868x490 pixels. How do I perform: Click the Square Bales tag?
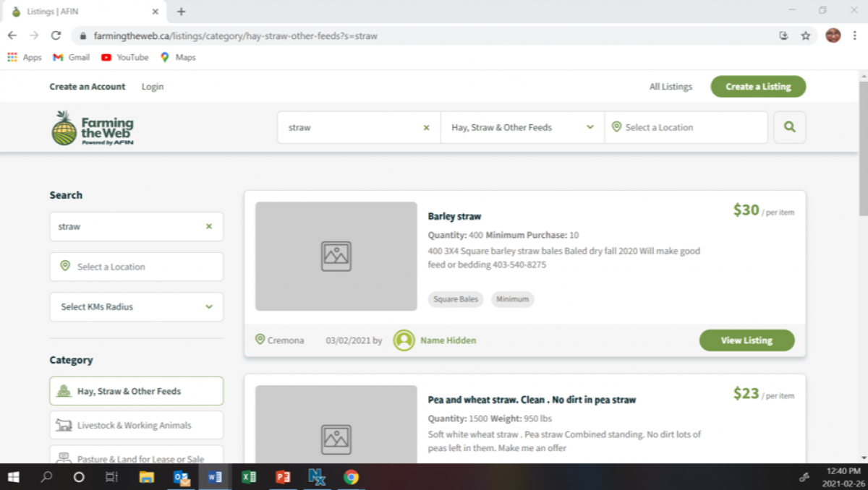coord(456,299)
